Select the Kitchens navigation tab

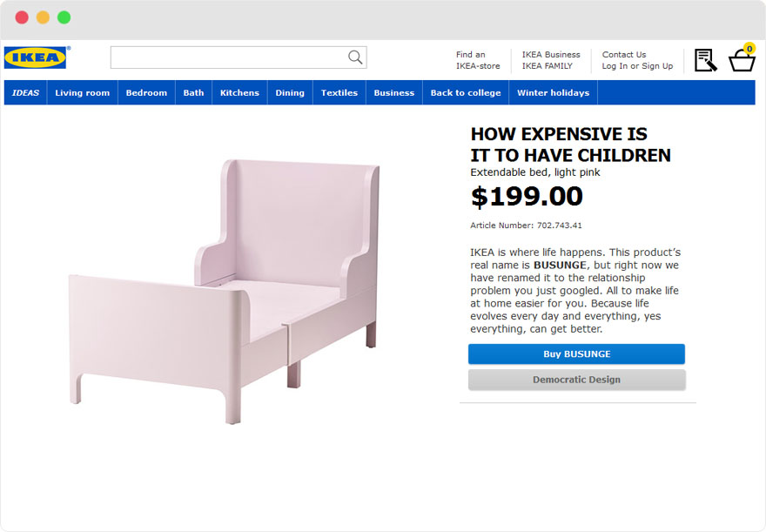click(x=239, y=92)
